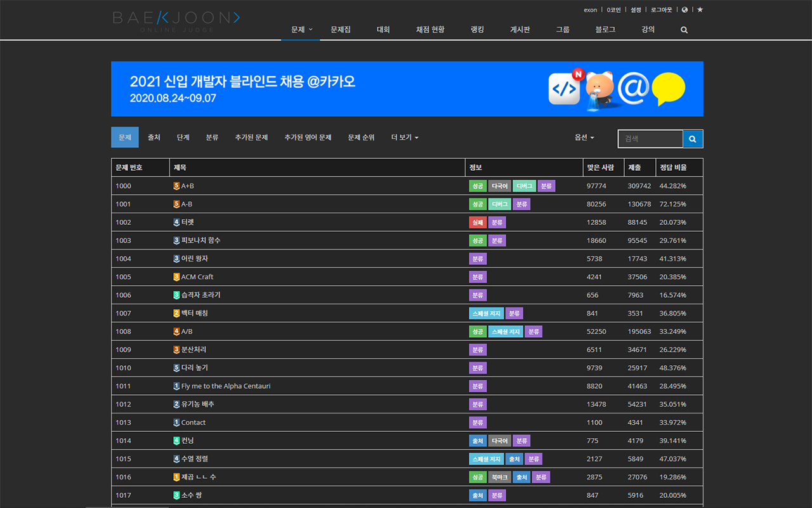Image resolution: width=812 pixels, height=508 pixels.
Task: Click problem number 1013
Action: [x=123, y=423]
